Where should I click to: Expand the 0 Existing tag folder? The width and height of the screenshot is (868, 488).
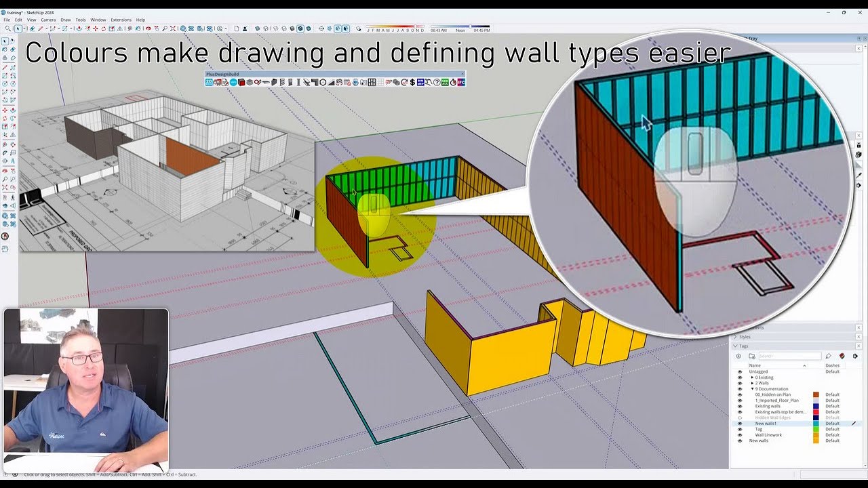[752, 378]
